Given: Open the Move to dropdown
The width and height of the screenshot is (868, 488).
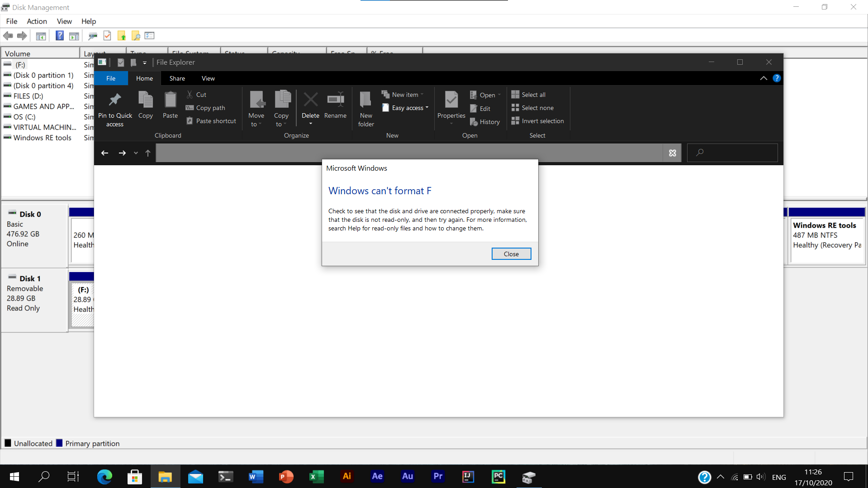Looking at the screenshot, I should pyautogui.click(x=256, y=109).
